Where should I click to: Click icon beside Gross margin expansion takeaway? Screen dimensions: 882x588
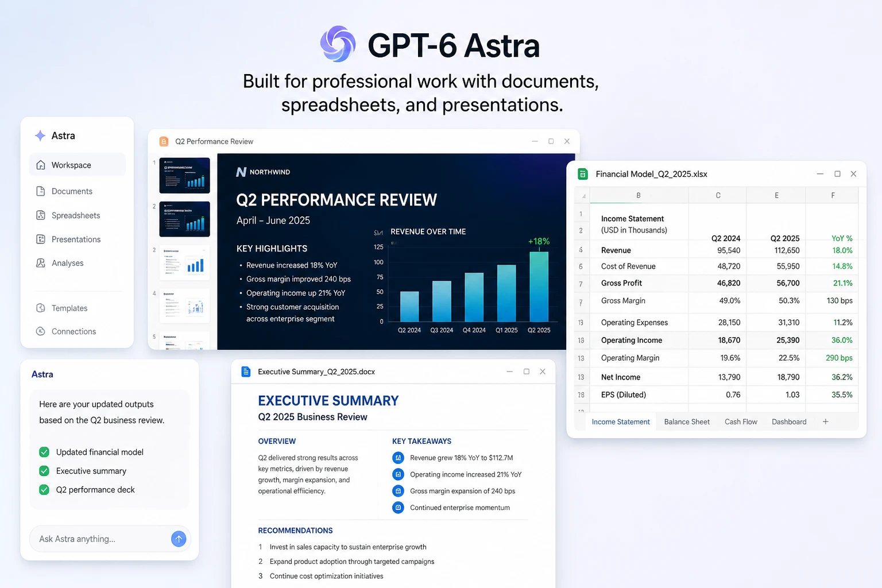coord(398,491)
